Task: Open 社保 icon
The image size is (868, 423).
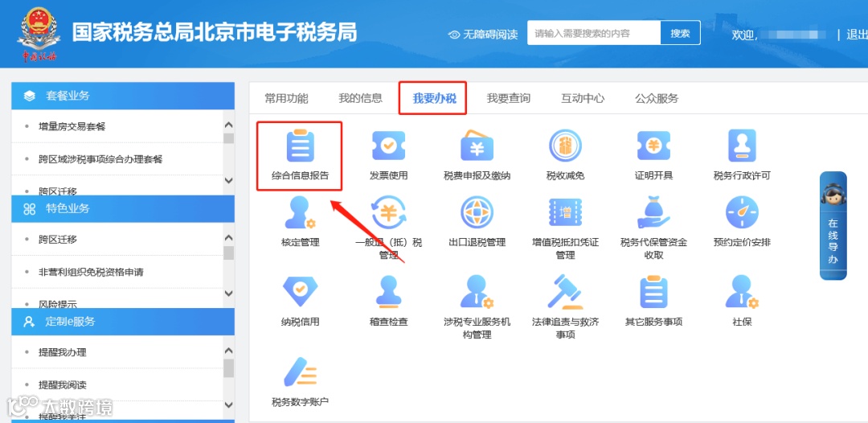Action: pyautogui.click(x=742, y=292)
